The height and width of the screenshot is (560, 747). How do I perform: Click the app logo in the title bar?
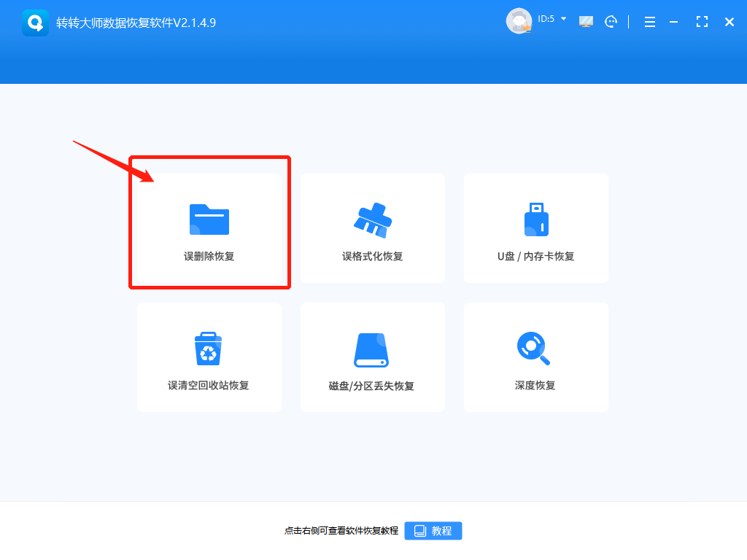click(34, 22)
